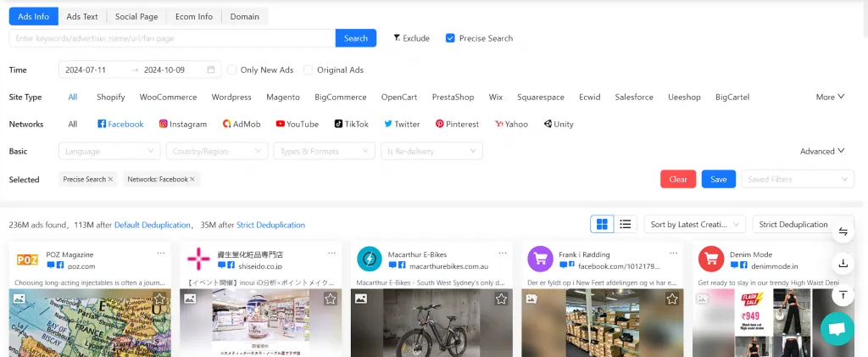The width and height of the screenshot is (868, 357).
Task: Favorite the Macarthur E-Bikes ad with star
Action: pos(501,298)
